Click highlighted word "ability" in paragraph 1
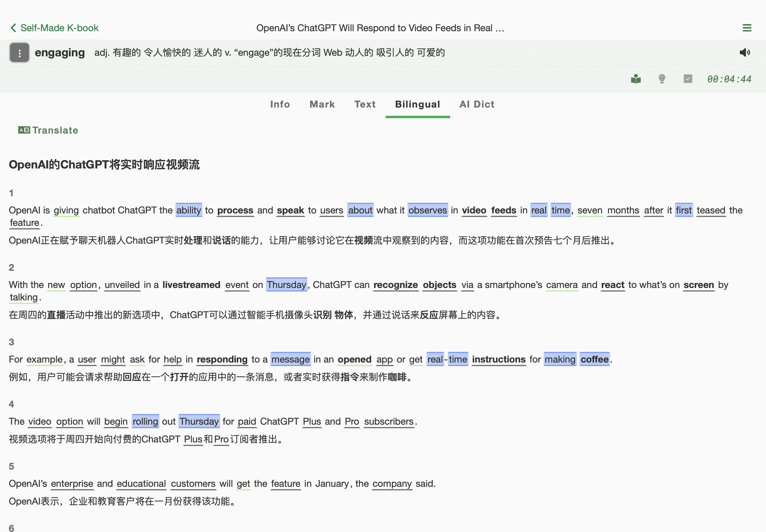Screen dimensions: 766x532 pos(189,210)
